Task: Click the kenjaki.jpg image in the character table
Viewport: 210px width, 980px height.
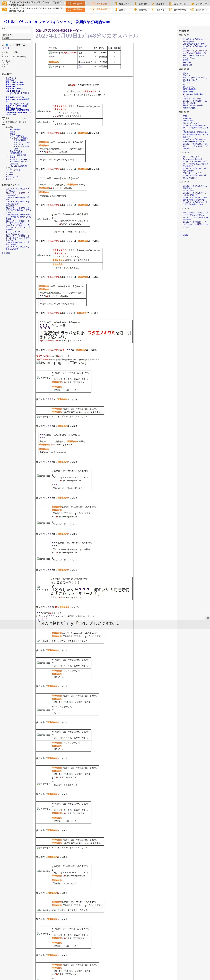Action: click(56, 67)
